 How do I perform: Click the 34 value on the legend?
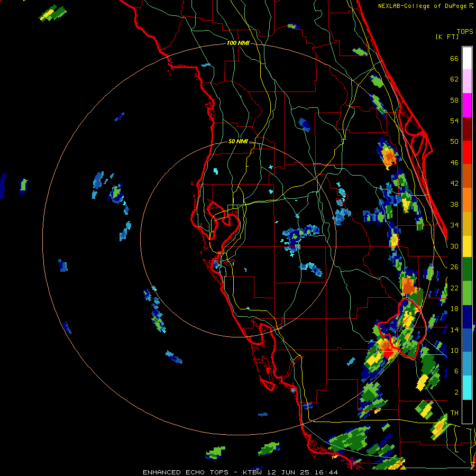pyautogui.click(x=454, y=225)
